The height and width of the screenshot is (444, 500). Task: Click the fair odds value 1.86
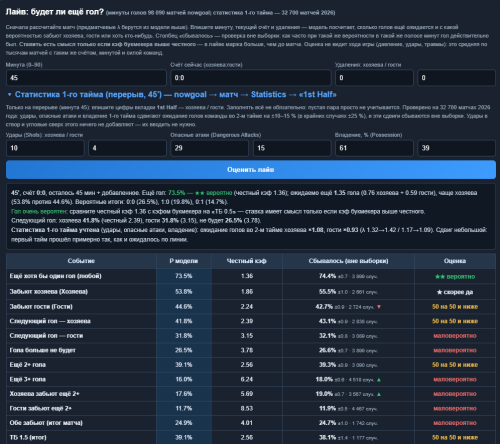[x=247, y=292]
